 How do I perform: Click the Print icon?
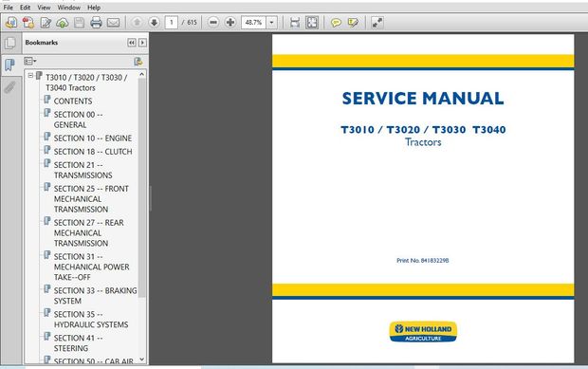coord(96,23)
